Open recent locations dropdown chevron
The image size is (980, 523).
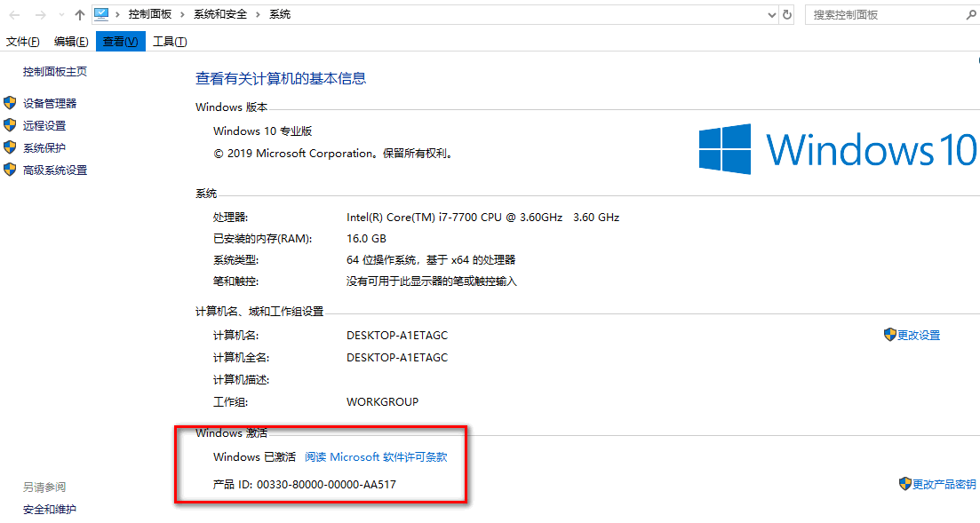(x=60, y=15)
